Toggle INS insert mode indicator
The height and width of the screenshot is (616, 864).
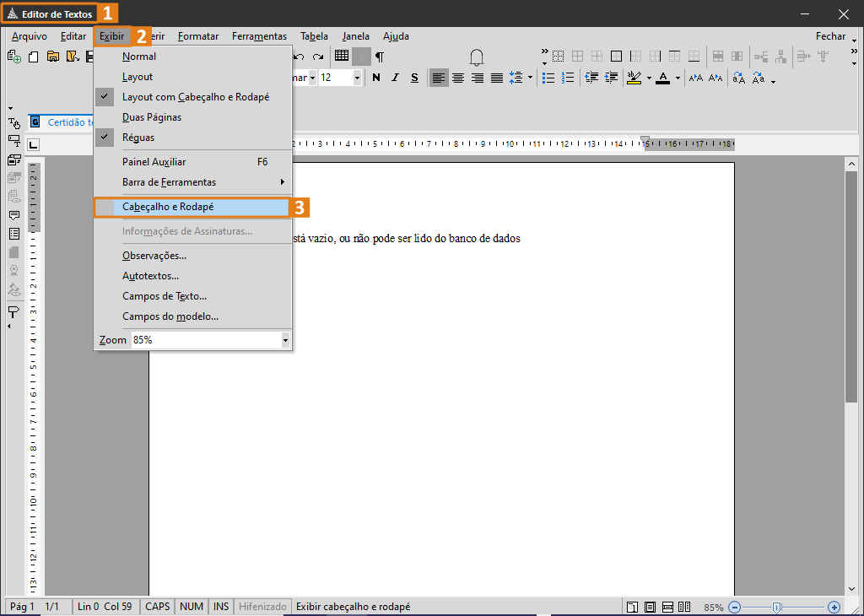(x=221, y=607)
